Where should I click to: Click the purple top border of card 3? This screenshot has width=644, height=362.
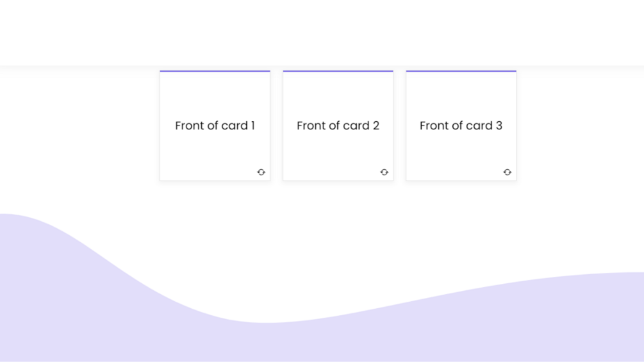click(461, 71)
